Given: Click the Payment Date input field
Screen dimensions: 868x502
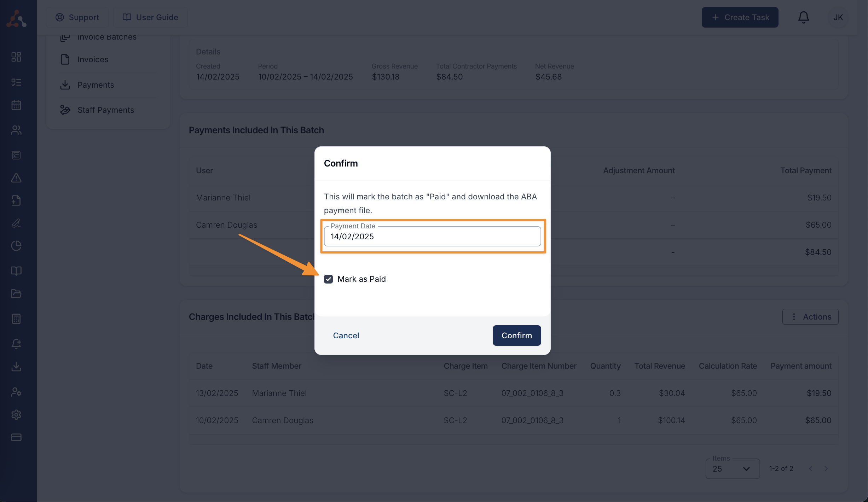Looking at the screenshot, I should pyautogui.click(x=432, y=237).
